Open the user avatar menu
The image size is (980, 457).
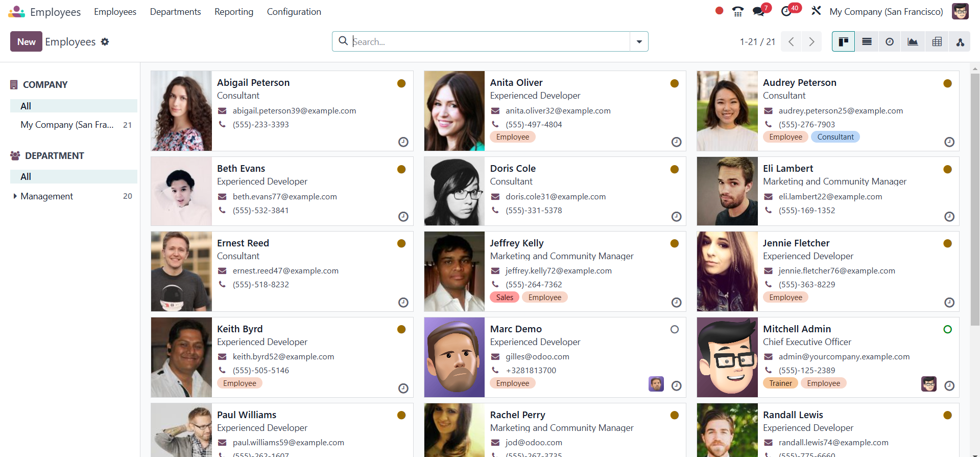960,11
